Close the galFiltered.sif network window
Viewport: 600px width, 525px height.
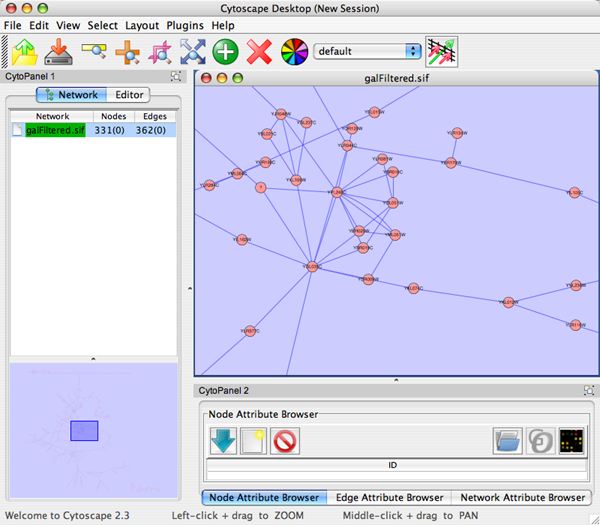(x=206, y=78)
